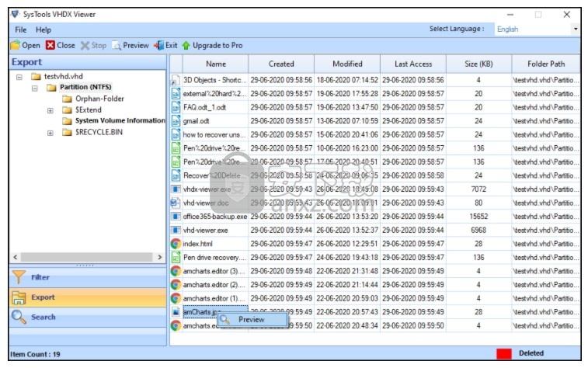Sort by the Created column header

[281, 64]
